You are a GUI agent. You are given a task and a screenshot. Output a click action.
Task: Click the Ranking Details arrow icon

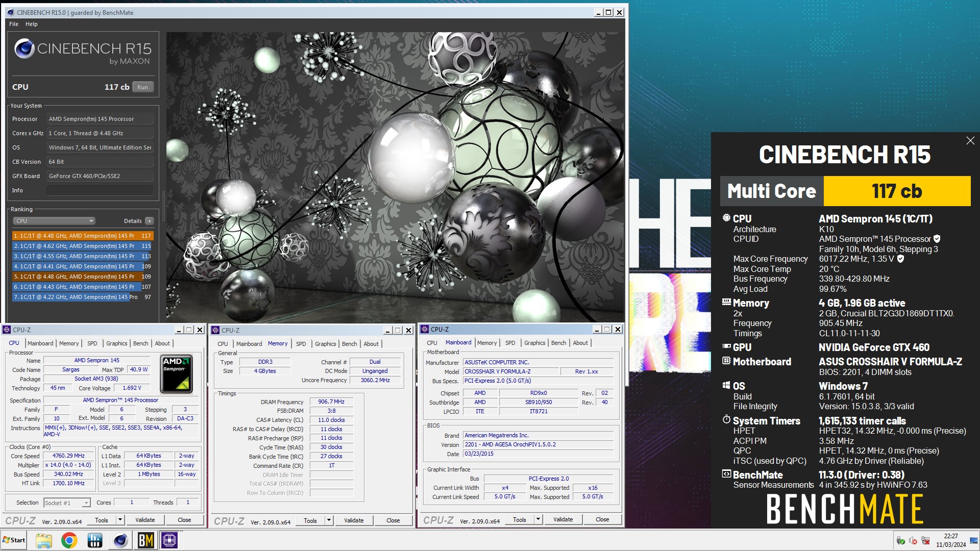coord(149,221)
